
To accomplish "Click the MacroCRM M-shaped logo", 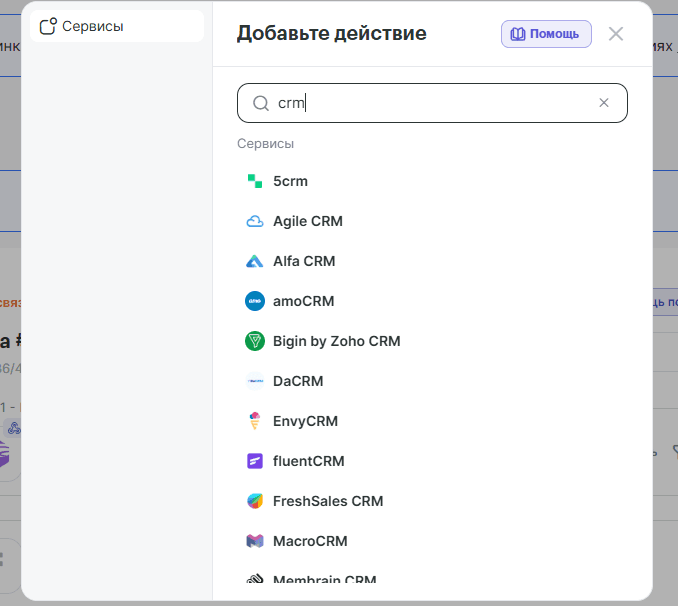I will click(255, 541).
